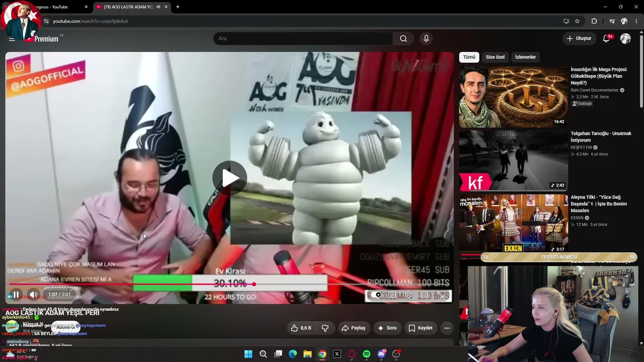Open the YouTube account avatar menu

625,39
